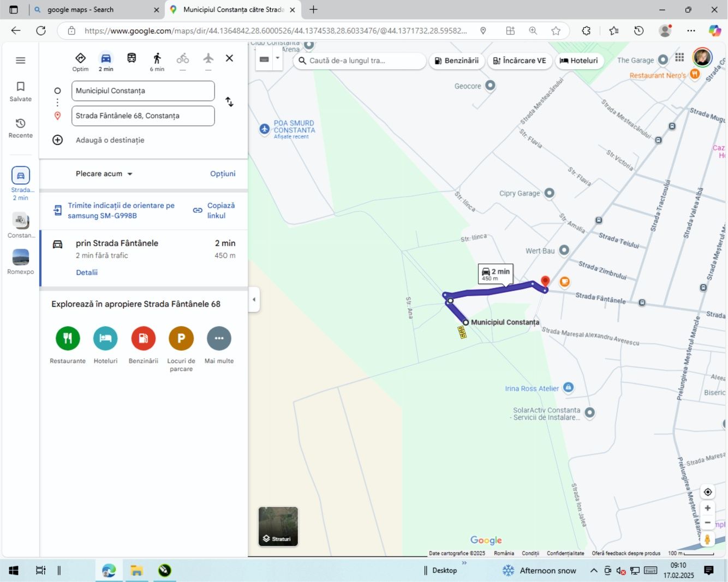Open Salvate saved places
This screenshot has width=728, height=582.
tap(21, 91)
